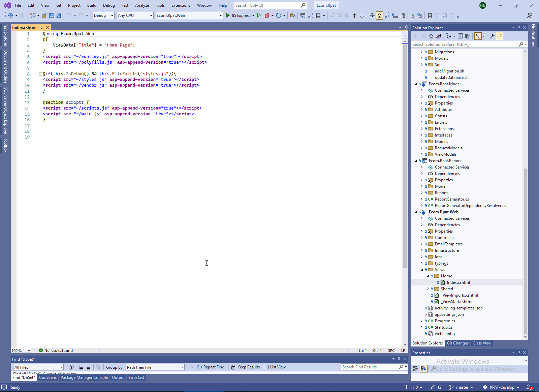Save the file with the Save icon
The height and width of the screenshot is (392, 539).
tap(52, 16)
